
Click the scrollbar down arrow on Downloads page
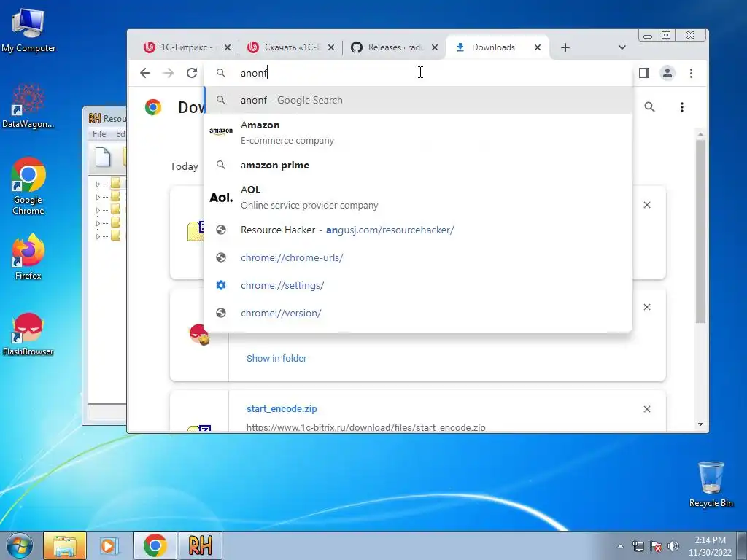(x=700, y=424)
